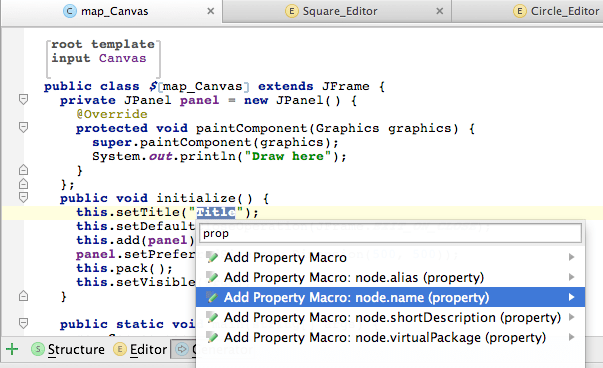Collapse the panel field fold marker
The height and width of the screenshot is (368, 603).
[23, 100]
